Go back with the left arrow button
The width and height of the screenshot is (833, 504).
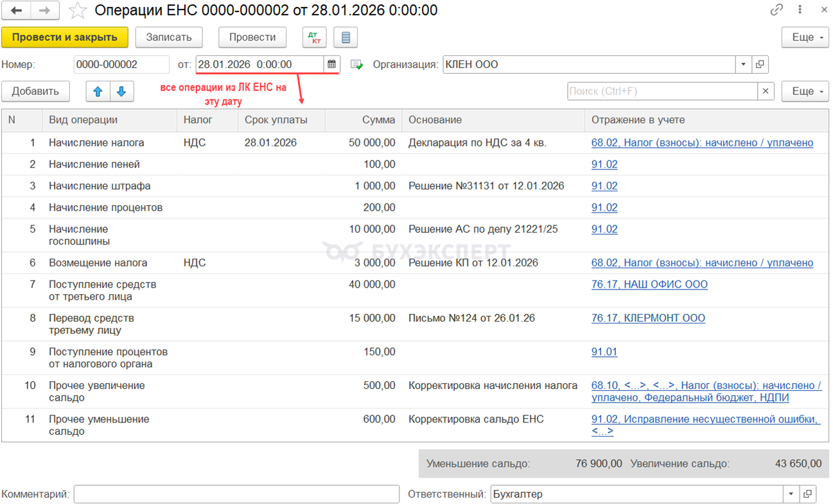(17, 10)
